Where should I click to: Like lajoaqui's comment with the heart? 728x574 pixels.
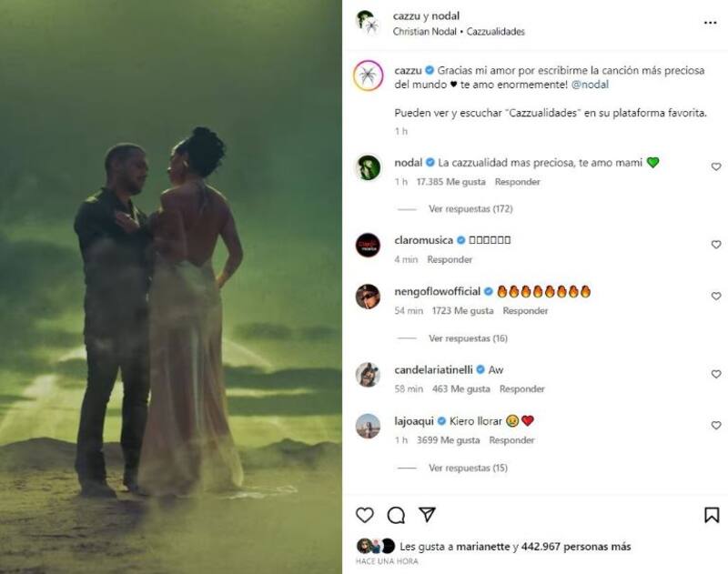(716, 426)
